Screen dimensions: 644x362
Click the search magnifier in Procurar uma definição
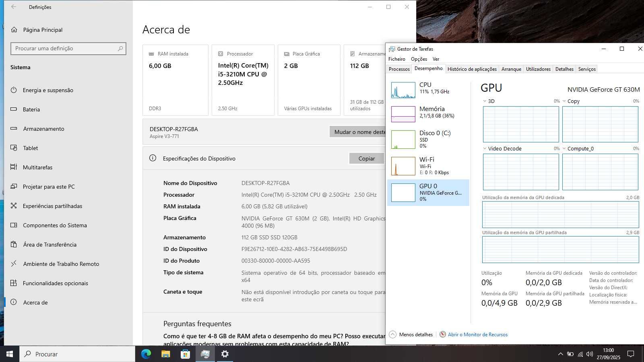tap(120, 48)
